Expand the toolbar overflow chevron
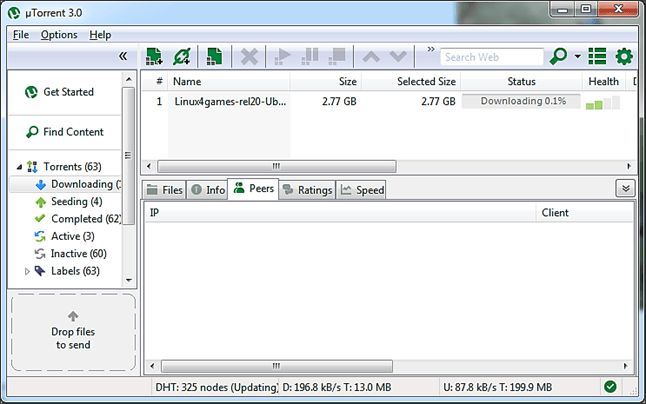The image size is (646, 404). (431, 49)
